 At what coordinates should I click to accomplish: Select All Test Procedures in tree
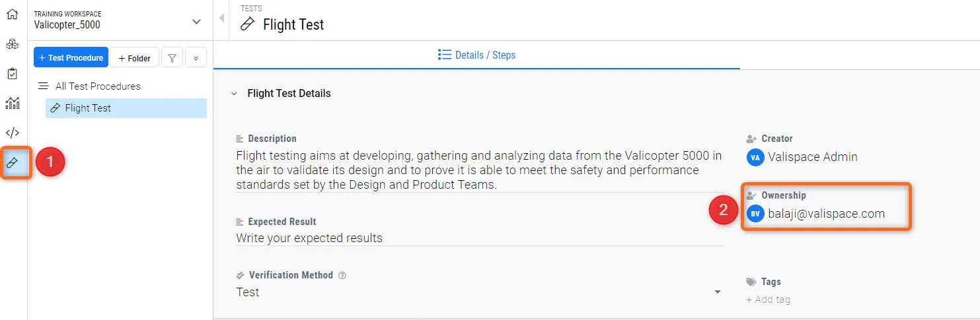[x=97, y=86]
